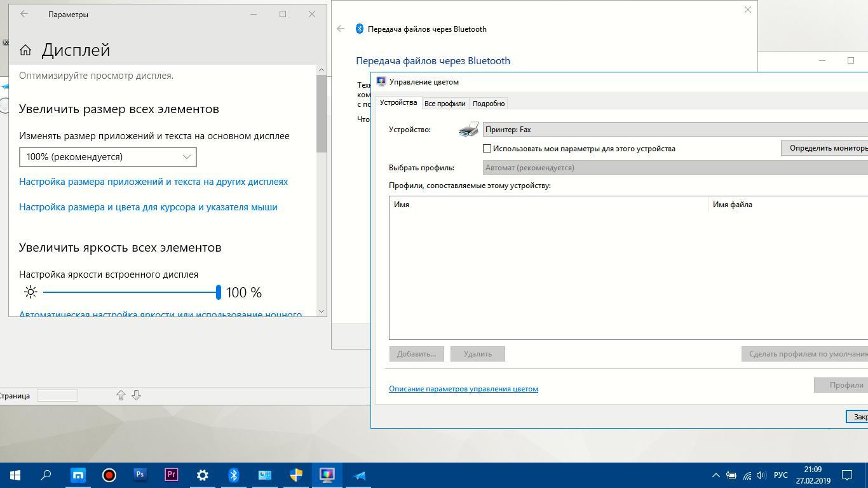Enable 'Использовать мои параметры для этого устройства' checkbox
This screenshot has width=868, height=488.
487,149
